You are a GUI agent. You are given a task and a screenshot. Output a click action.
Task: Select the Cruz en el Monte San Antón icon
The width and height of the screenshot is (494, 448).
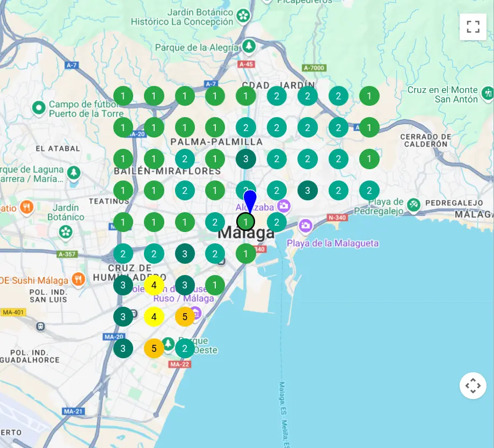tap(488, 93)
